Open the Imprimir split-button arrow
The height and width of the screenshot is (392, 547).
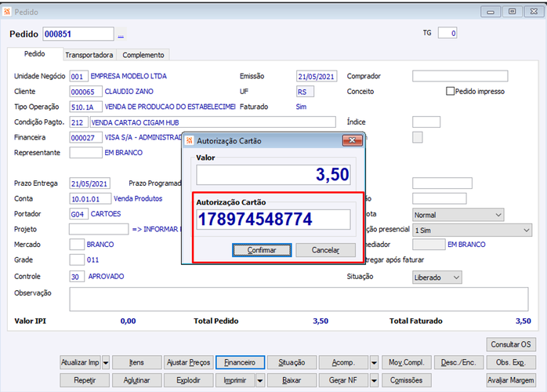pos(260,380)
